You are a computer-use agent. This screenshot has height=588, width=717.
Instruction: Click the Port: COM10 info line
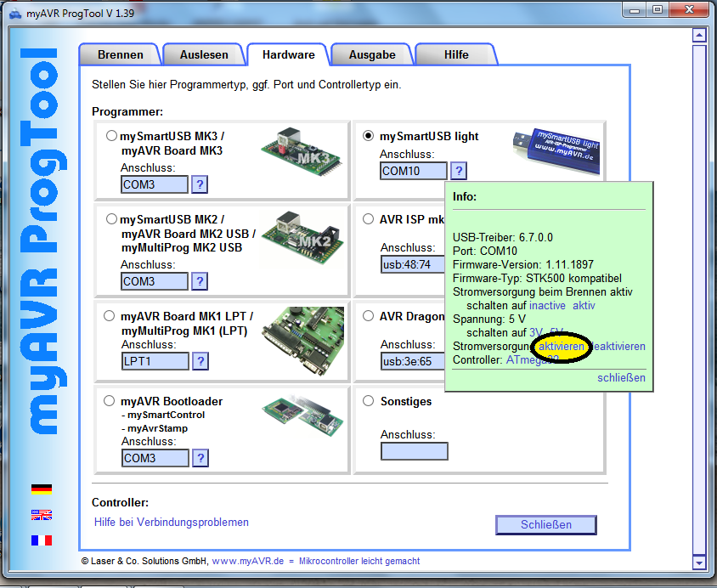(x=485, y=251)
